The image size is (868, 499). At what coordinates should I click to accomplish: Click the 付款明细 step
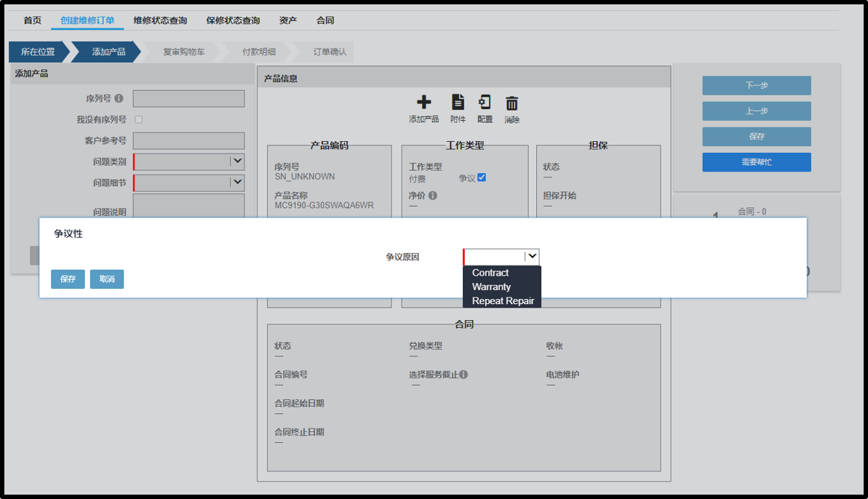(x=258, y=52)
